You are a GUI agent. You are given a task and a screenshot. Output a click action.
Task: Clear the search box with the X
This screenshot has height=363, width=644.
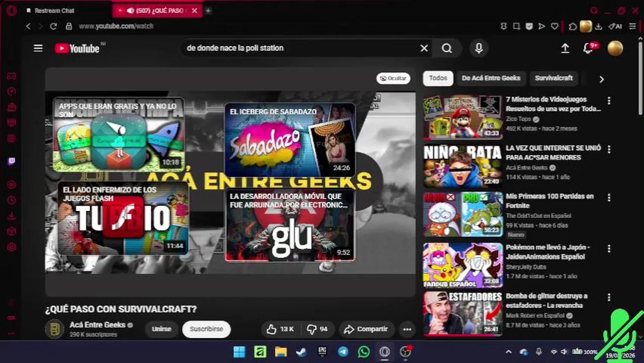424,48
